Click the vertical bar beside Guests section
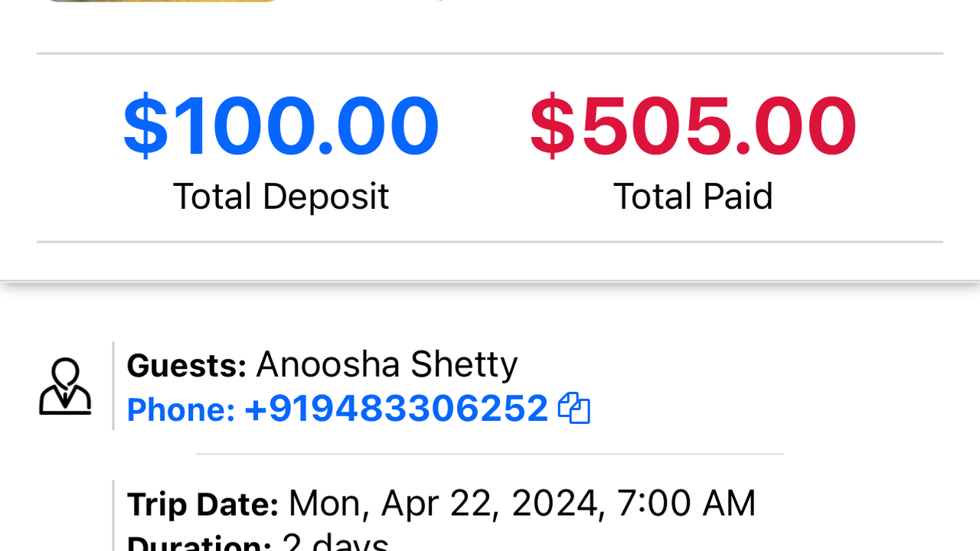This screenshot has height=551, width=980. point(113,386)
